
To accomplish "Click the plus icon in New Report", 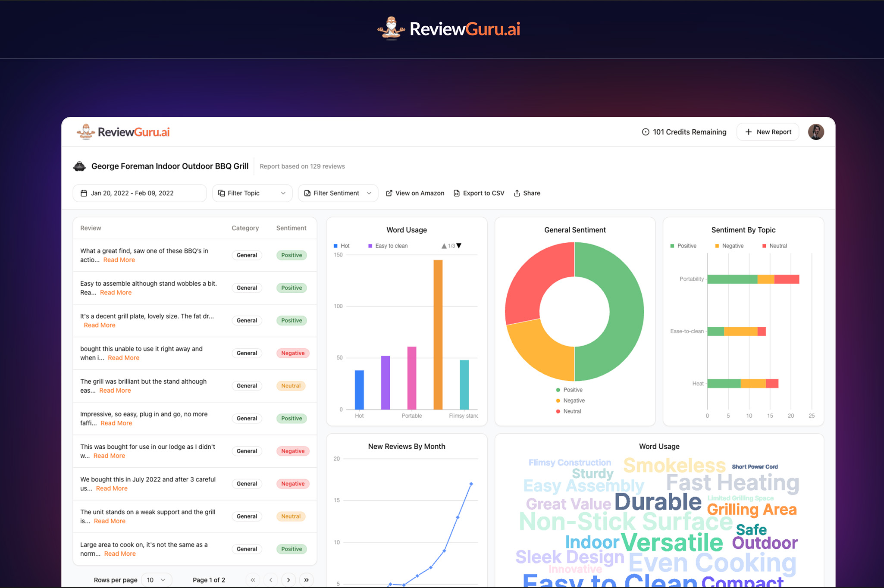I will (749, 132).
